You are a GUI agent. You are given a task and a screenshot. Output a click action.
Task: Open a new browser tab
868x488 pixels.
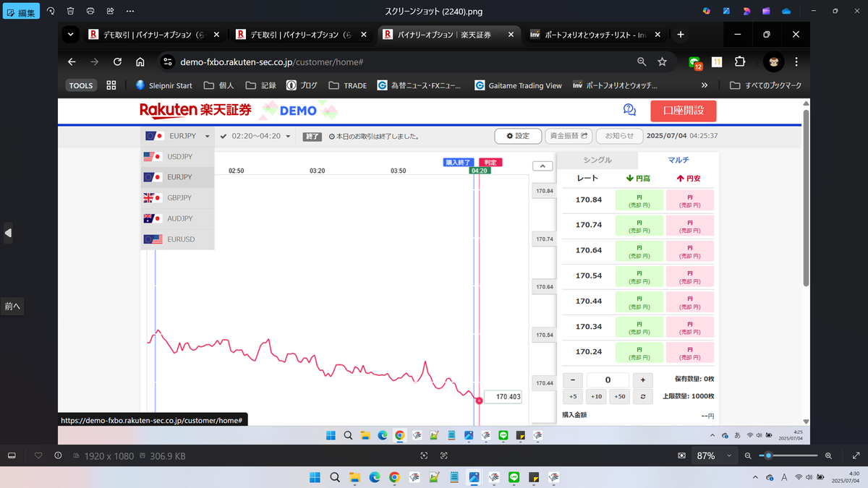681,35
